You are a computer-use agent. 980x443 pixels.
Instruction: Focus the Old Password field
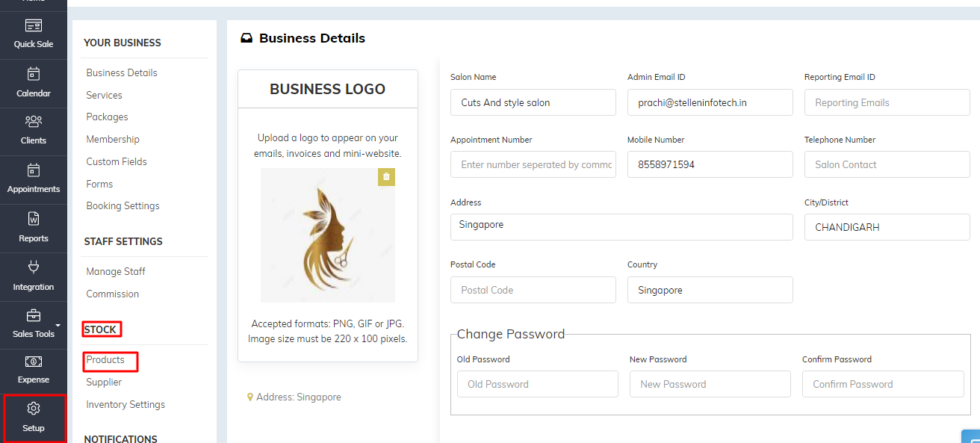tap(537, 384)
